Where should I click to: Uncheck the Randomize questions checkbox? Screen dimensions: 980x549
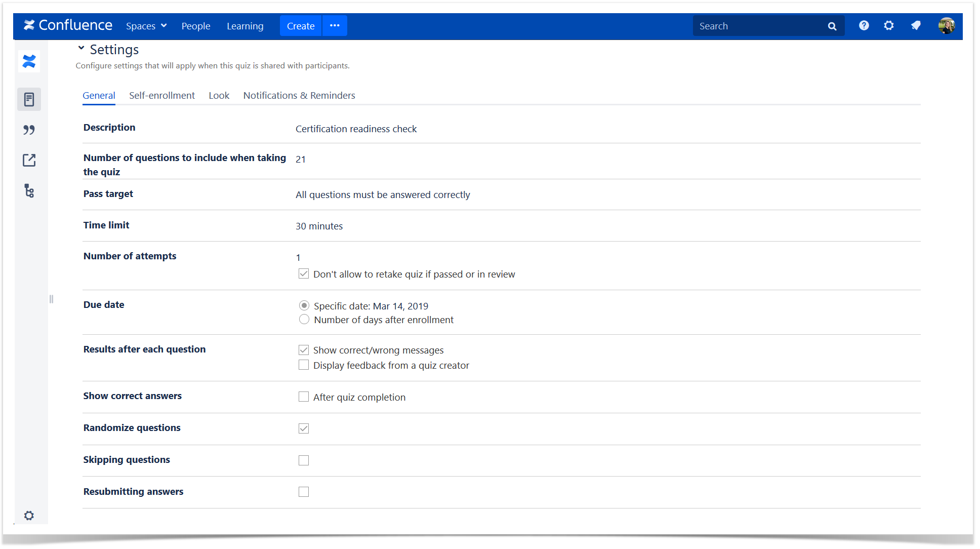[x=304, y=428]
